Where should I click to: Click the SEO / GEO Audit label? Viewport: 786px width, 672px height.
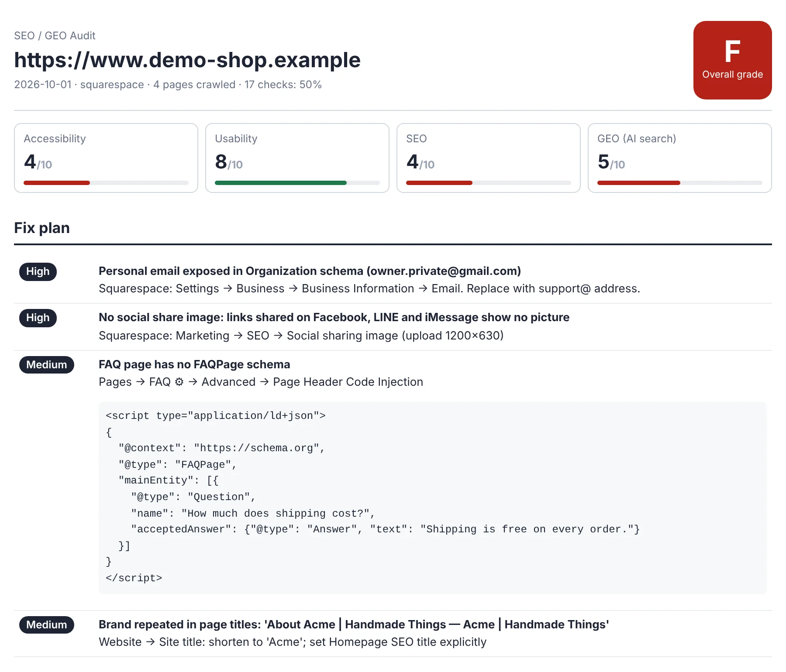pyautogui.click(x=55, y=36)
